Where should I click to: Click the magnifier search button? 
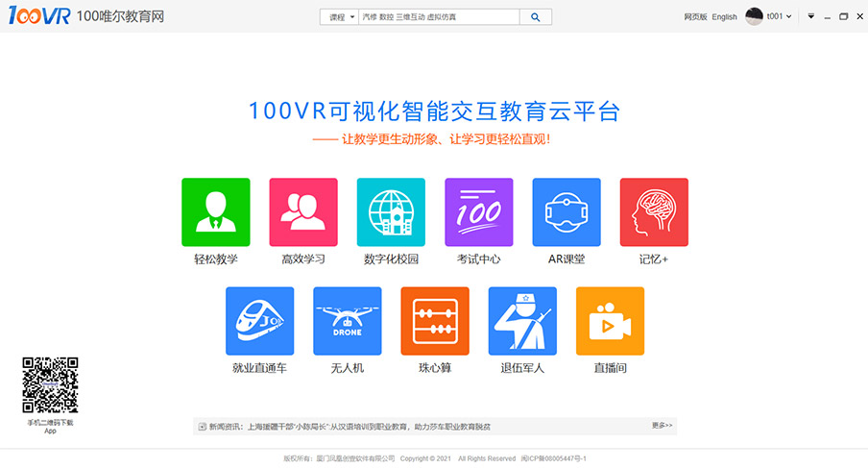(535, 17)
